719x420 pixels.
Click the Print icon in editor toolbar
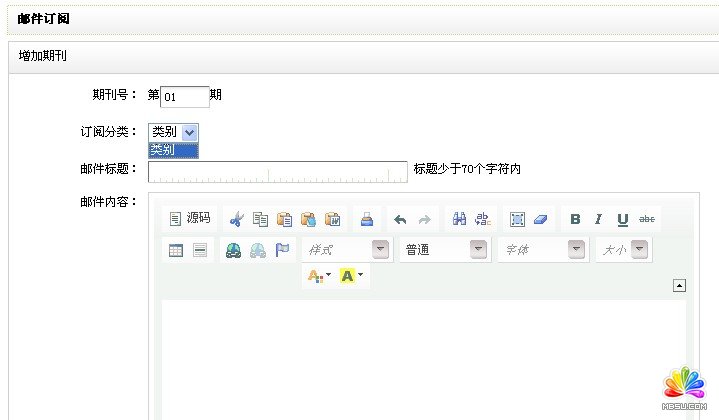[x=367, y=219]
